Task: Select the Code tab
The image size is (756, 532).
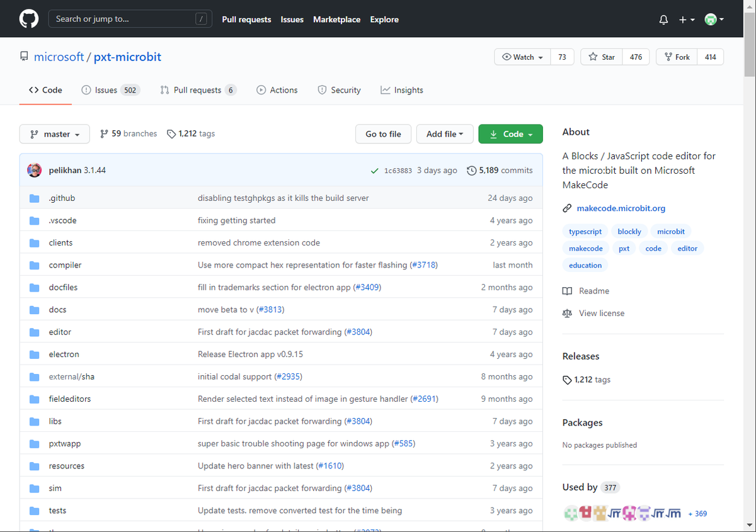Action: (x=45, y=90)
